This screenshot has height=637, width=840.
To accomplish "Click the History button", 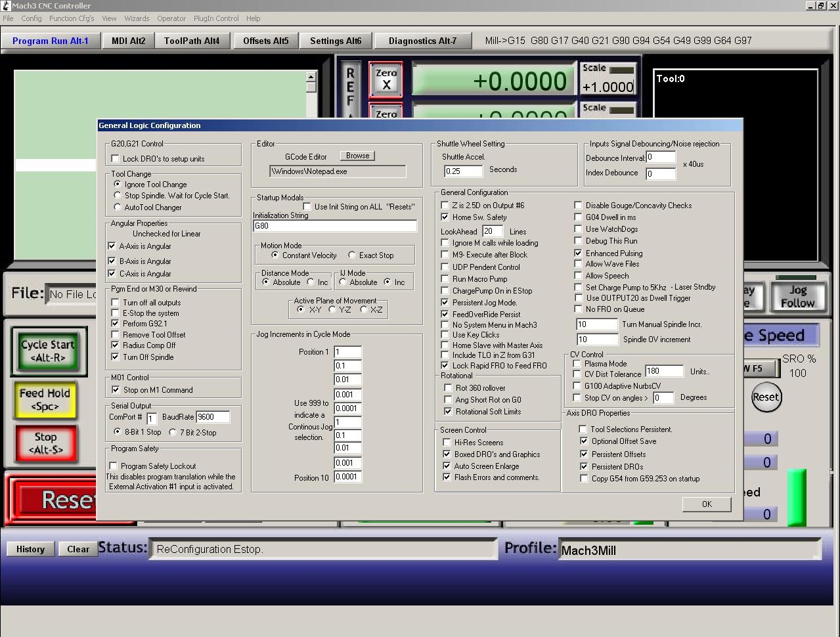I will (x=30, y=549).
